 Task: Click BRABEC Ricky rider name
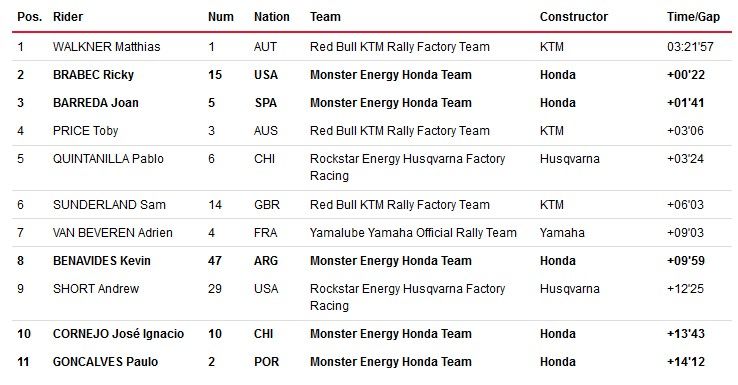93,74
